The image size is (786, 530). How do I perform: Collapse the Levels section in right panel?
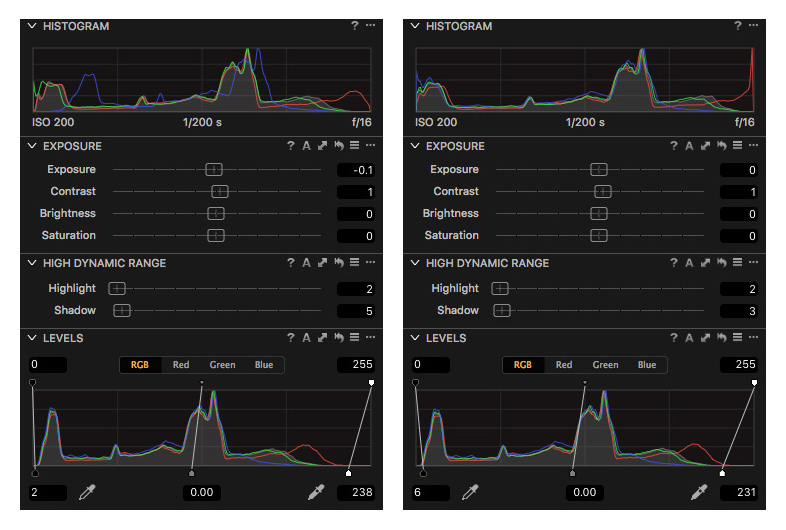tap(415, 338)
